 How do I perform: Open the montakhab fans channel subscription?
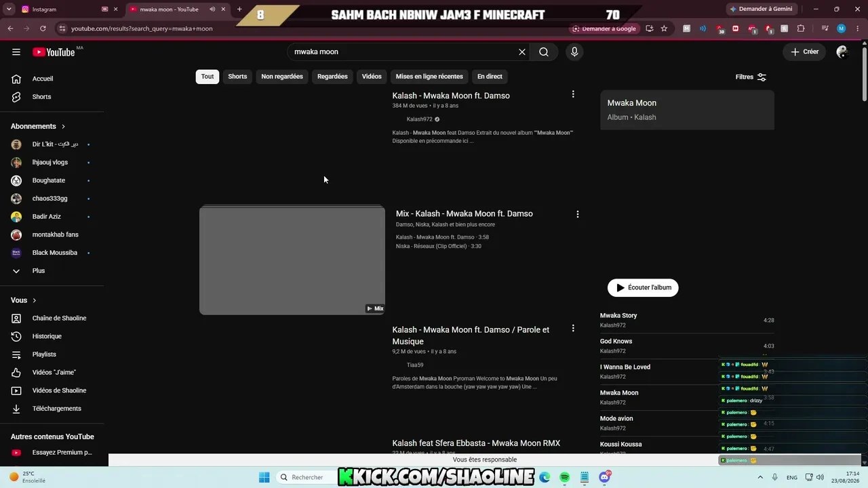[x=52, y=235]
